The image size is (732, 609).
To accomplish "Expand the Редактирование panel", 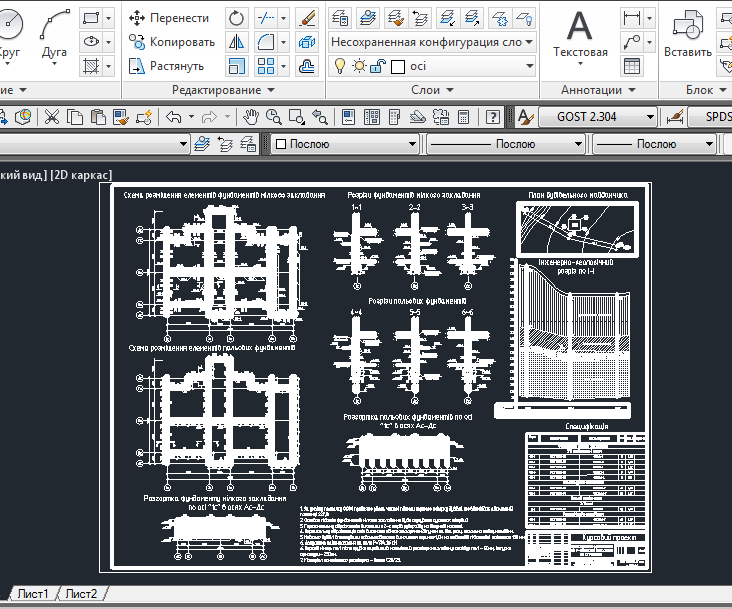I will [x=223, y=90].
